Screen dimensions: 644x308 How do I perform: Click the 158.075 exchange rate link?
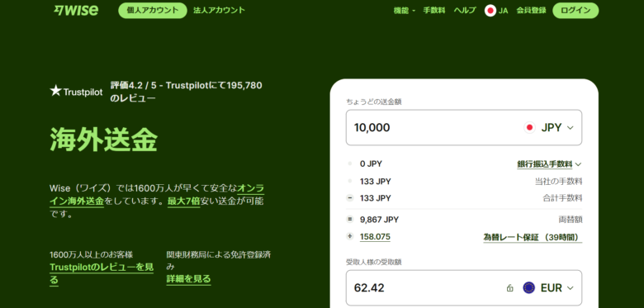click(375, 237)
